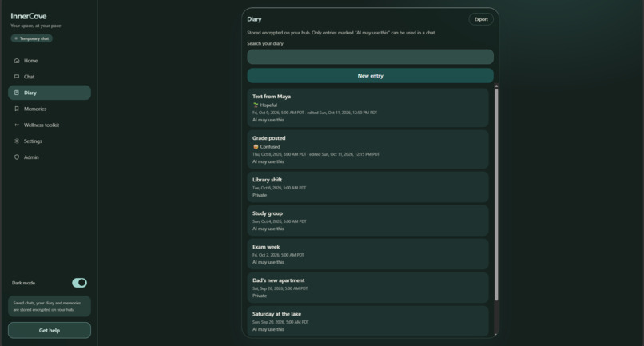Viewport: 644px width, 346px height.
Task: Open the Chat menu item
Action: point(50,77)
